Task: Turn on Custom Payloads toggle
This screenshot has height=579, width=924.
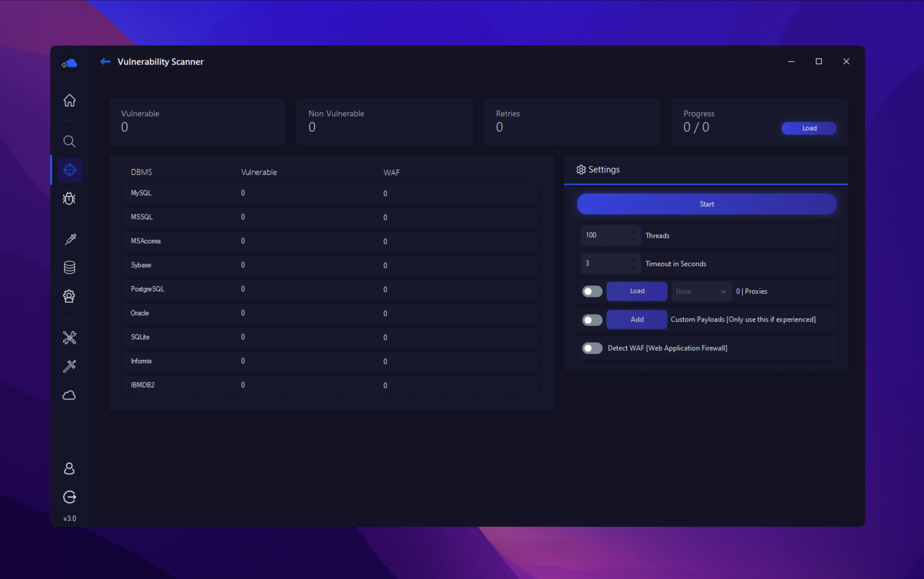Action: [592, 320]
